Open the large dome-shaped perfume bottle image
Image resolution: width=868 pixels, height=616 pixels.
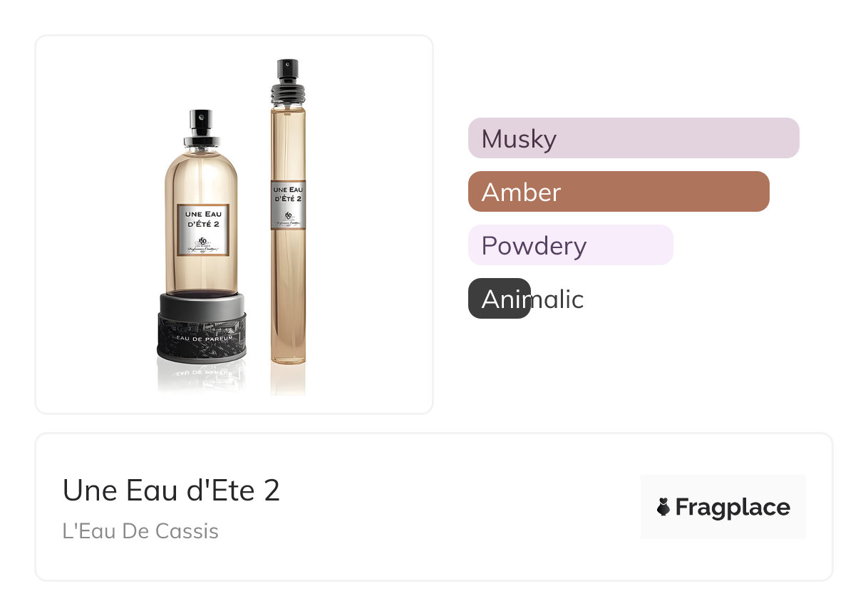202,235
